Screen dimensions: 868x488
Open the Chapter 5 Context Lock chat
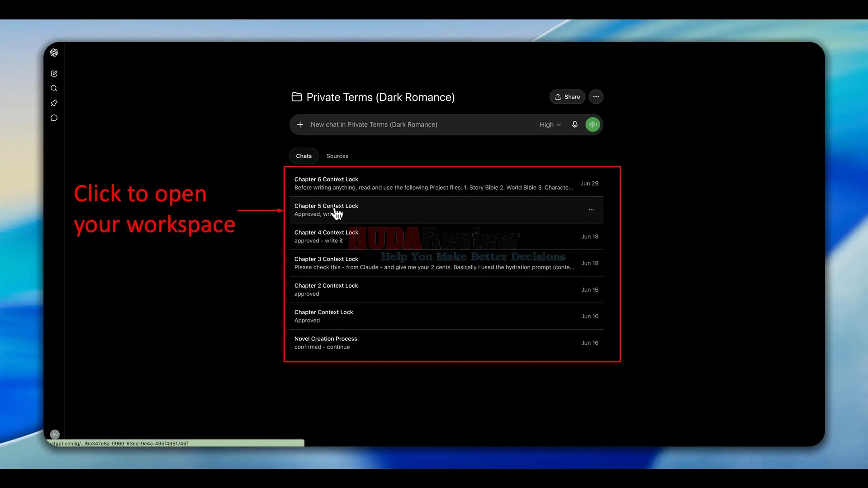446,210
